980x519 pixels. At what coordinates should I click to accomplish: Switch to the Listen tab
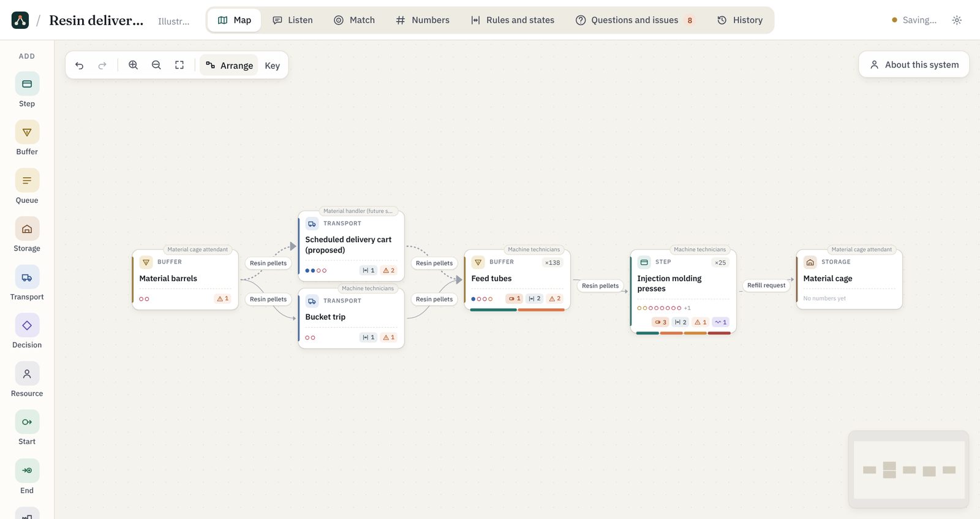(293, 20)
